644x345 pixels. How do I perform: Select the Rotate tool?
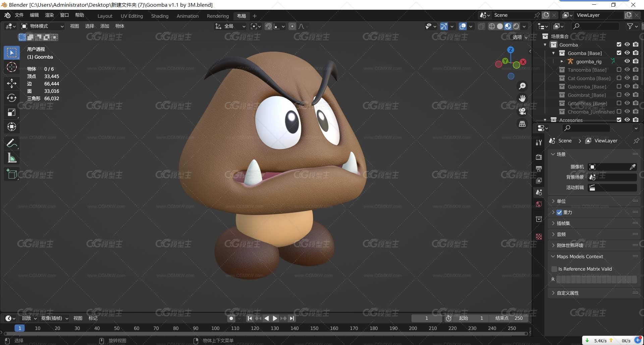tap(12, 98)
